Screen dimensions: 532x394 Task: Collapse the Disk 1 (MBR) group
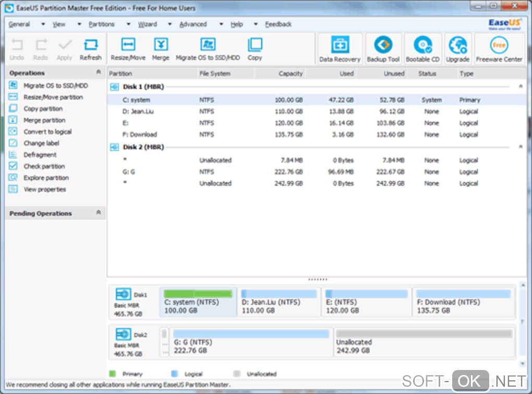[x=521, y=86]
